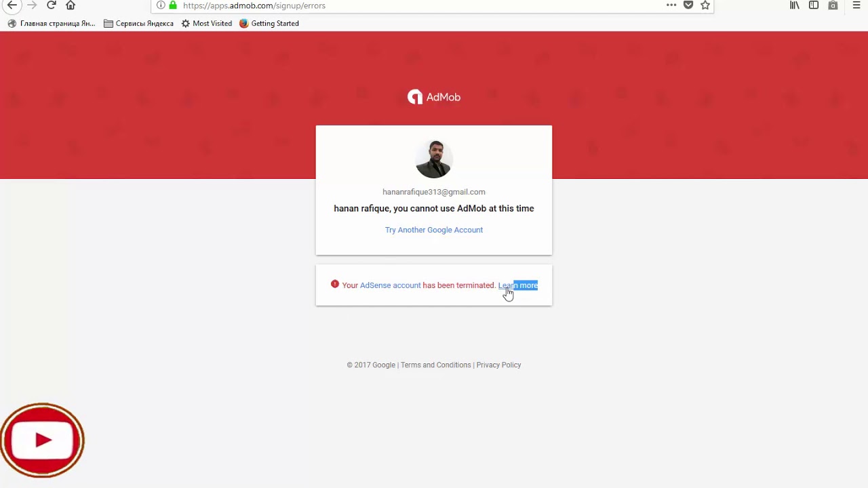Click the © 2017 Google text
The image size is (868, 488).
point(371,365)
